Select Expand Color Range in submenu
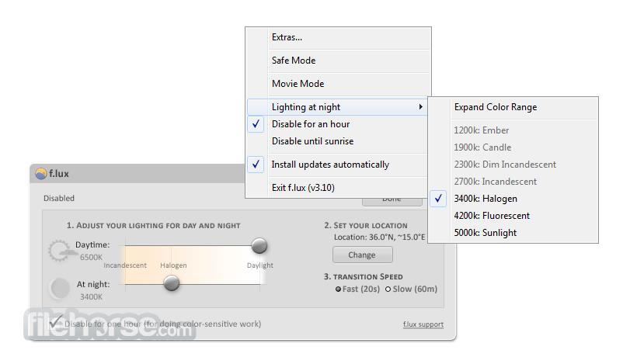 click(x=513, y=107)
